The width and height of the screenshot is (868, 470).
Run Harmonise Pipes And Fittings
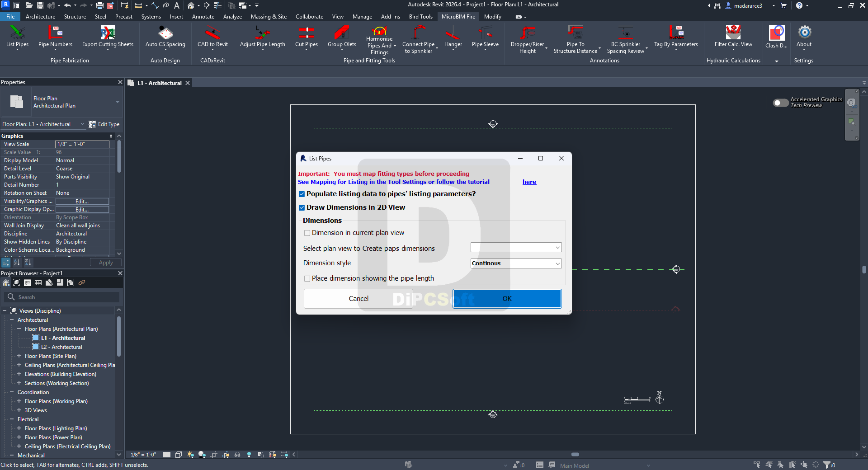point(380,40)
